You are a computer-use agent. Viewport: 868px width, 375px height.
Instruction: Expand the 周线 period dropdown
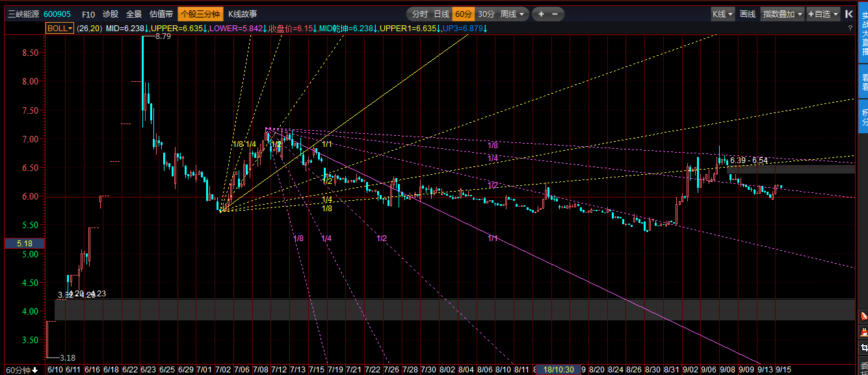(512, 14)
